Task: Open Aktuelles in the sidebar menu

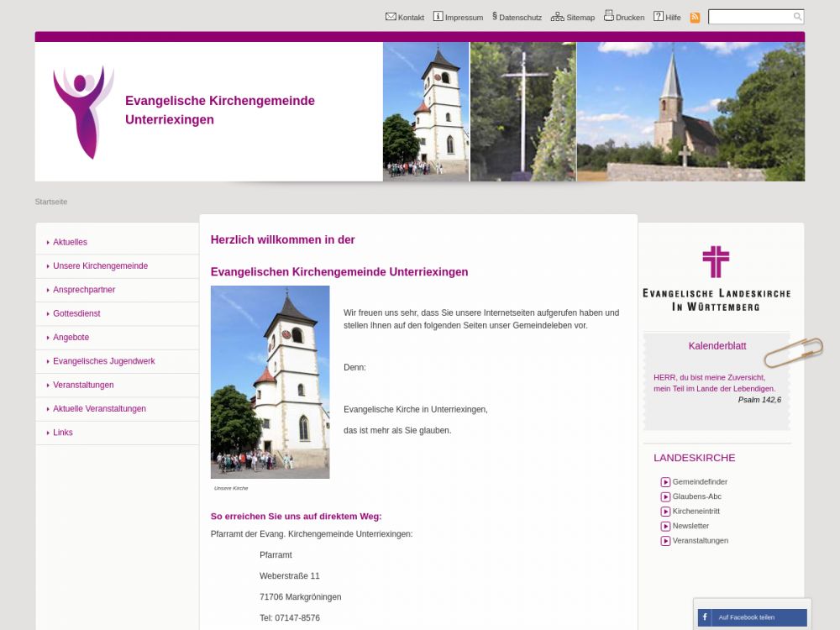Action: 70,242
